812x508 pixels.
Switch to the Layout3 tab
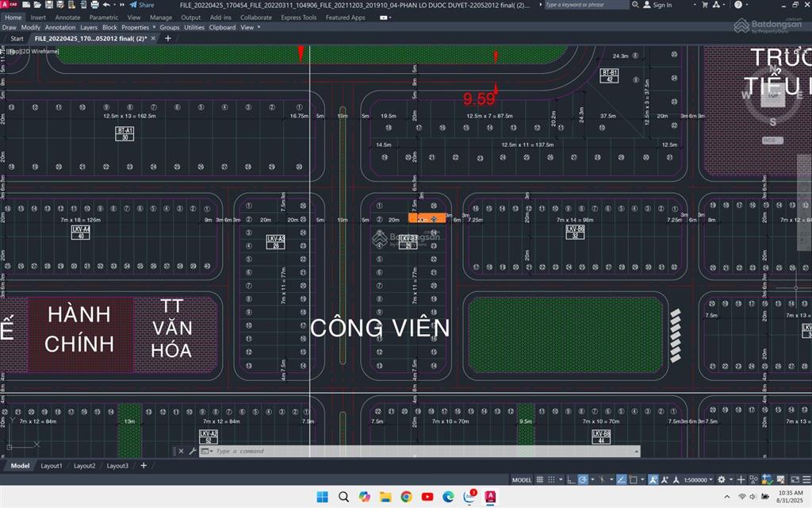[x=117, y=465]
